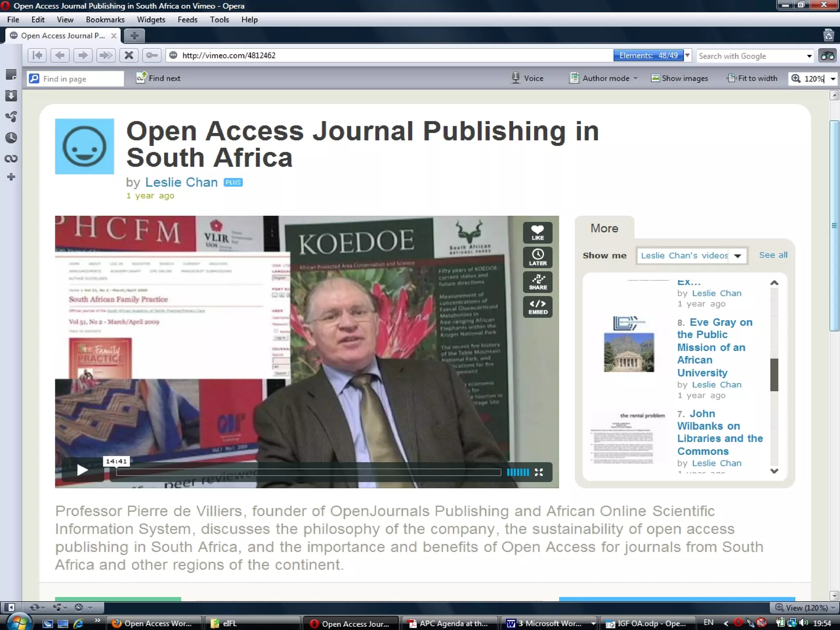Toggle Voice control button
Screen dimensions: 840x630
(x=528, y=78)
